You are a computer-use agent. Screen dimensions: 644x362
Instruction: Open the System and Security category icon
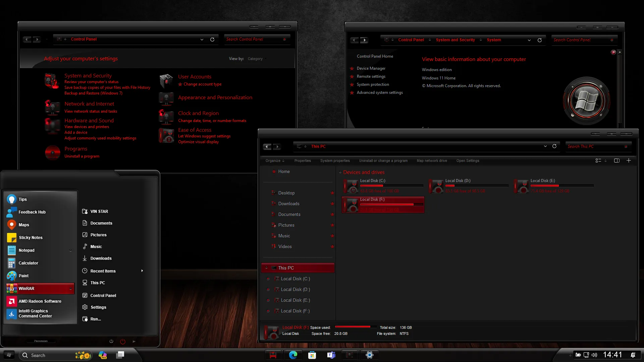click(x=52, y=81)
